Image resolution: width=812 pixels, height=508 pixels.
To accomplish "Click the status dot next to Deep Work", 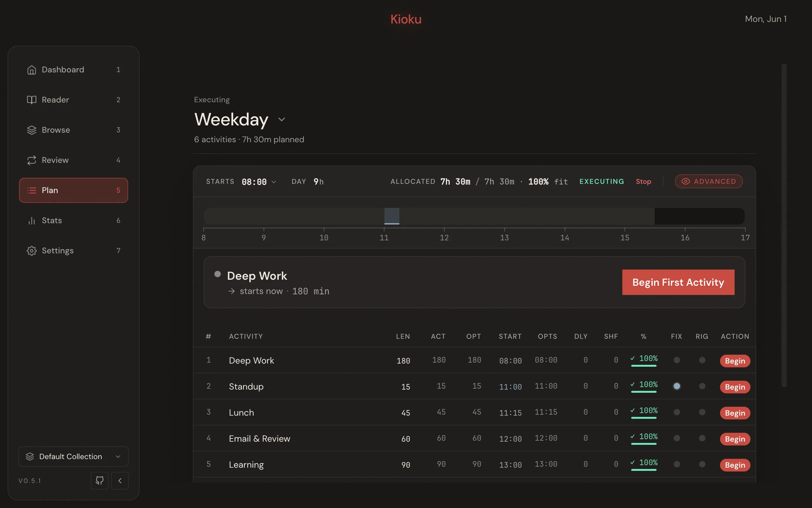I will [x=217, y=274].
